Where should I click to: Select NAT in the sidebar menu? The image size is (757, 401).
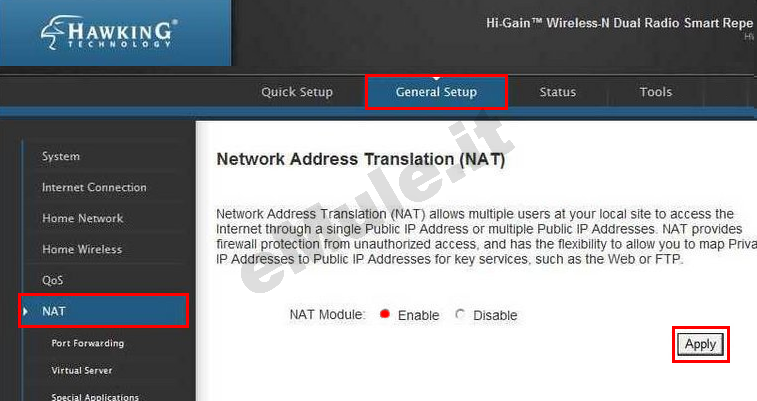103,311
